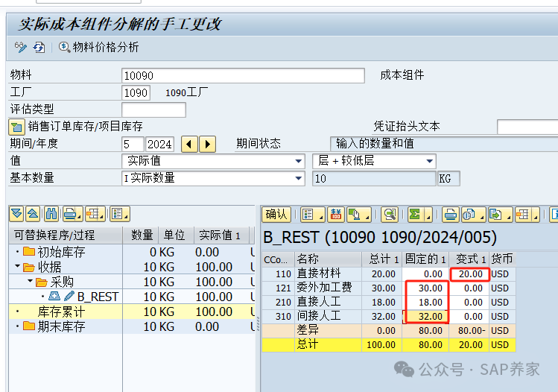Click the export icon in right toolbar
558x392 pixels.
(496, 215)
